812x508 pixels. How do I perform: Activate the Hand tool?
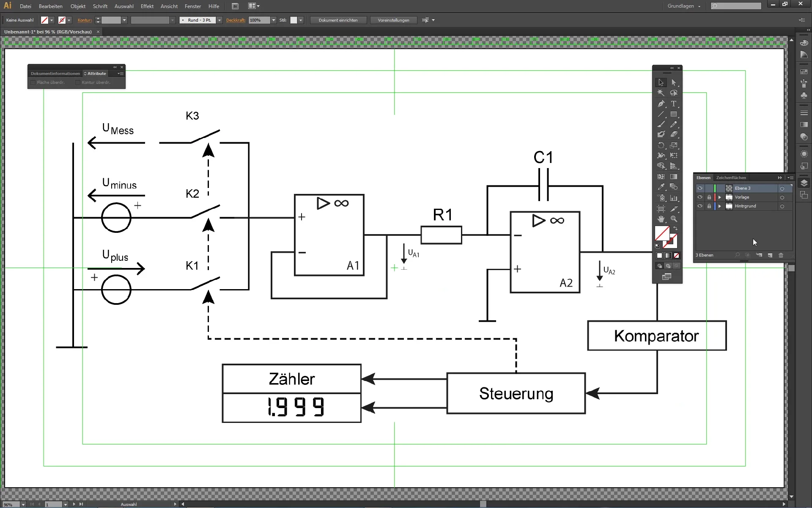point(661,219)
